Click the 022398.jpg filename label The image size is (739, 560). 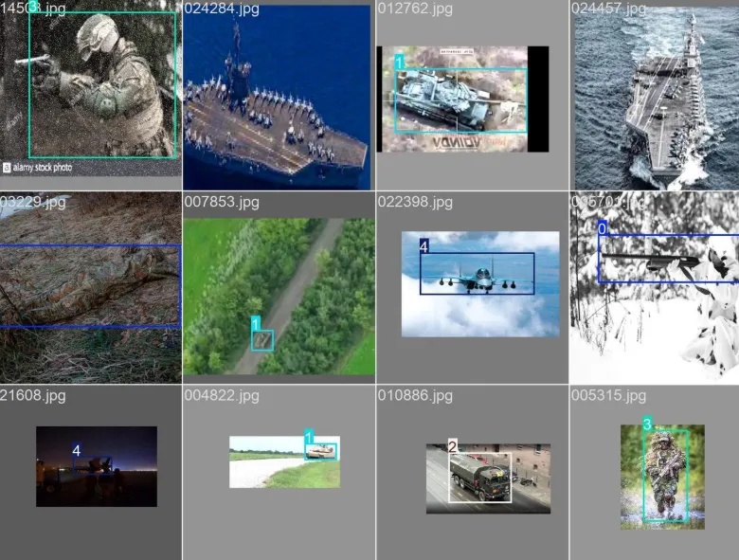(x=415, y=202)
